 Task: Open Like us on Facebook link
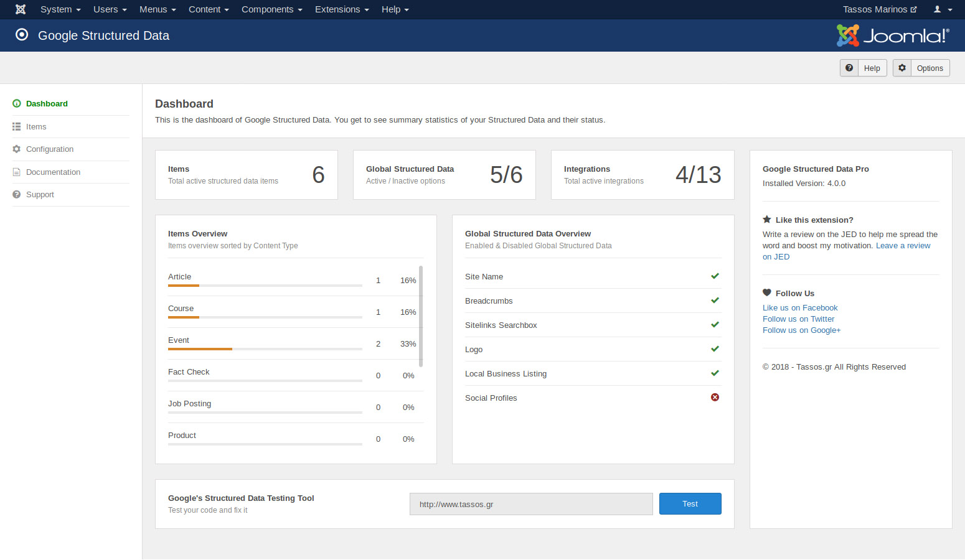tap(800, 308)
